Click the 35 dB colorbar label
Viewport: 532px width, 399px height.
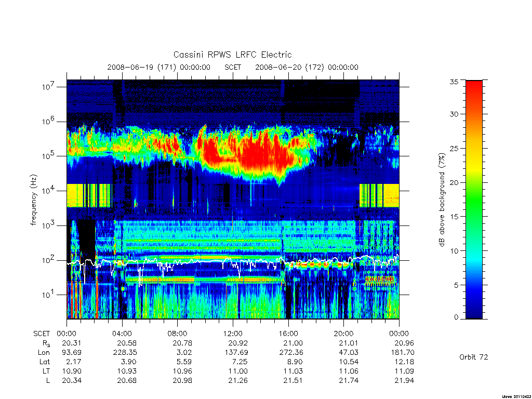(454, 82)
